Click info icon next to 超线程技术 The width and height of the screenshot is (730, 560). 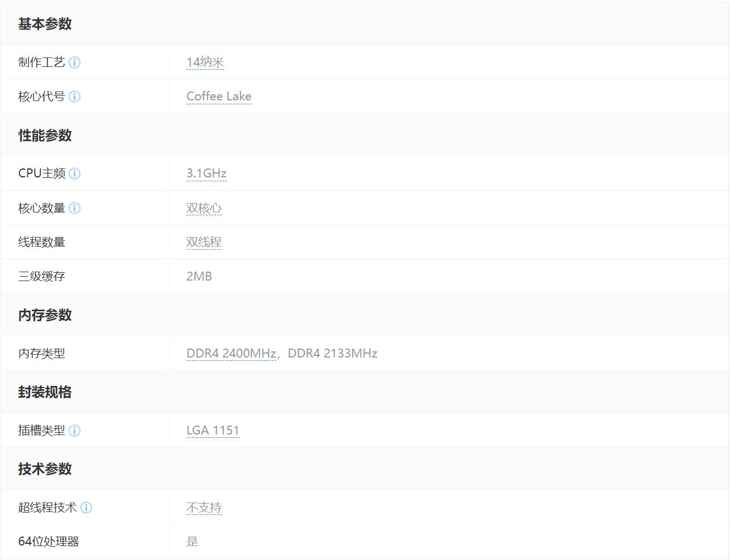[x=86, y=508]
